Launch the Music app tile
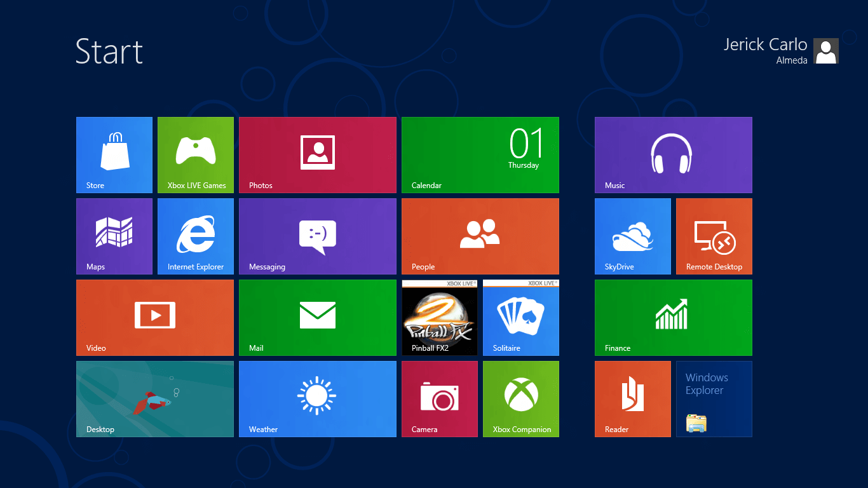Image resolution: width=868 pixels, height=488 pixels. tap(674, 155)
